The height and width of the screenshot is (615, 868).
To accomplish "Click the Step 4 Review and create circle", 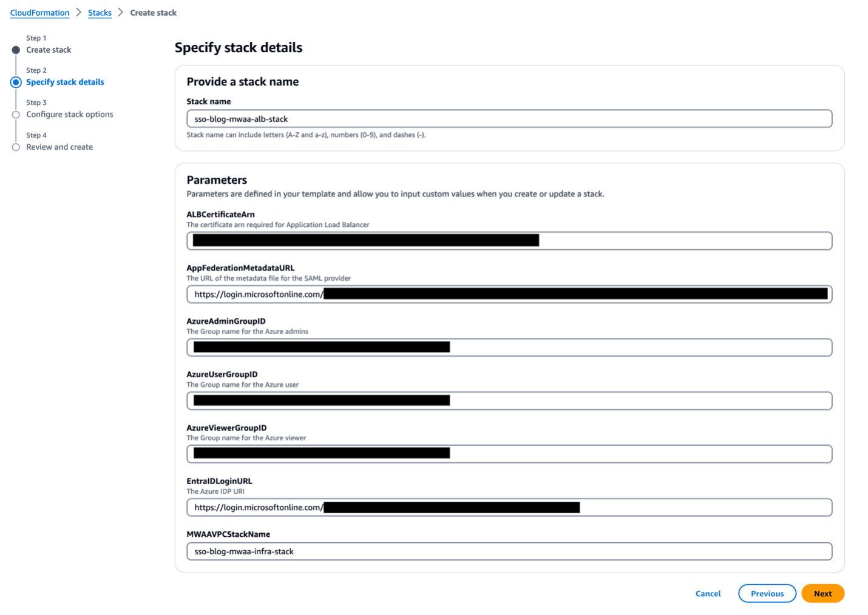I will point(16,147).
